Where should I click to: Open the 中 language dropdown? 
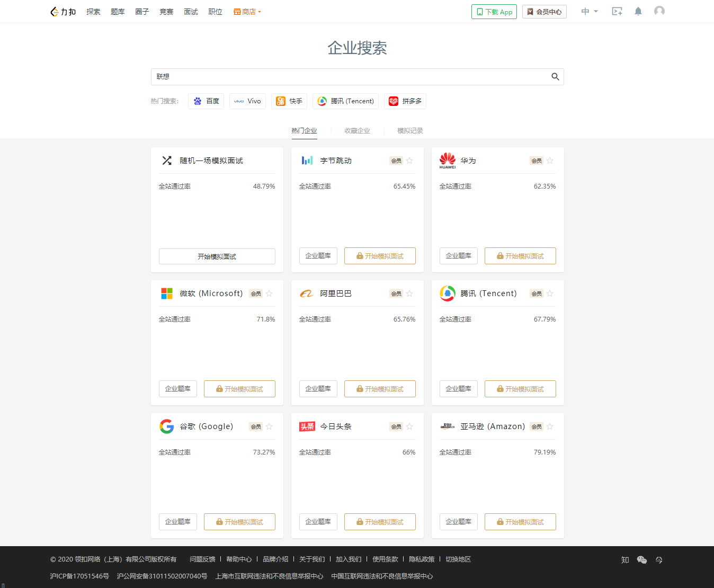click(x=589, y=11)
